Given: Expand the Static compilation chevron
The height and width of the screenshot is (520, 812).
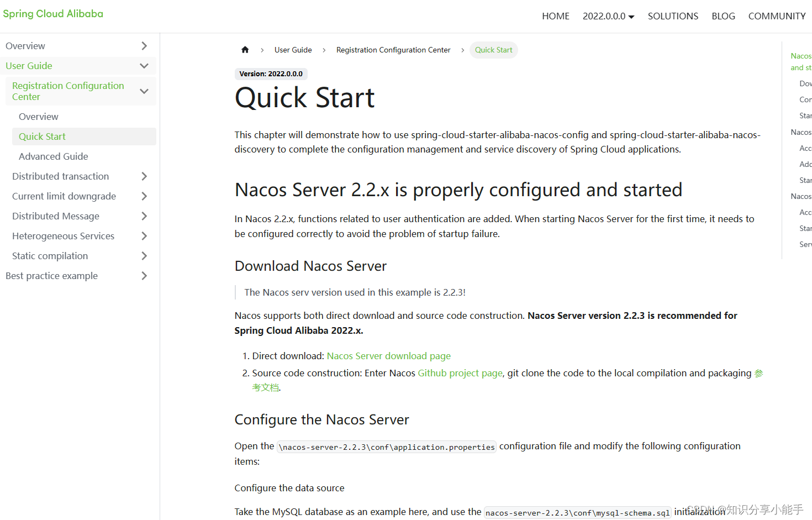Looking at the screenshot, I should click(x=144, y=256).
